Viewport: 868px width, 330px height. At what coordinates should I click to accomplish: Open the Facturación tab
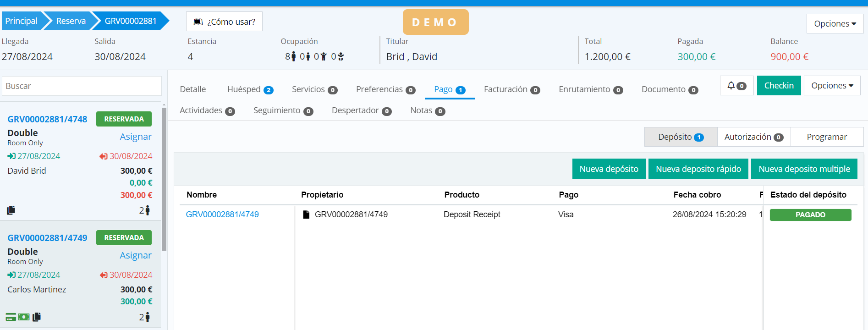click(511, 89)
